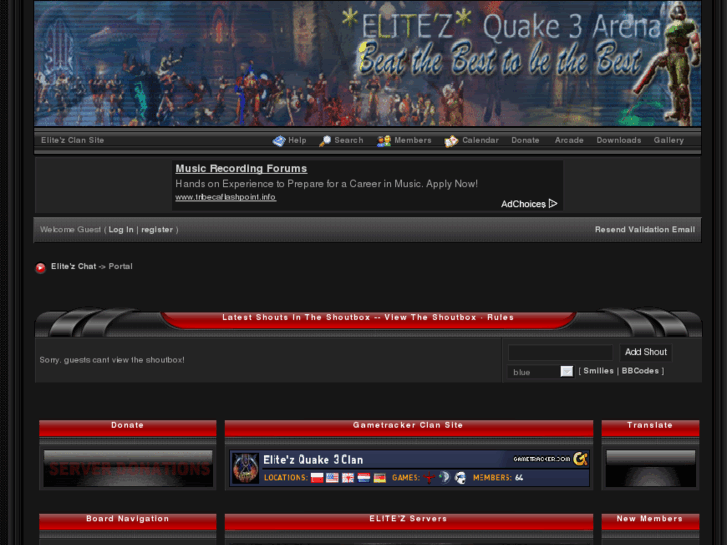Open the Calendar menu link
727x545 pixels.
click(480, 140)
